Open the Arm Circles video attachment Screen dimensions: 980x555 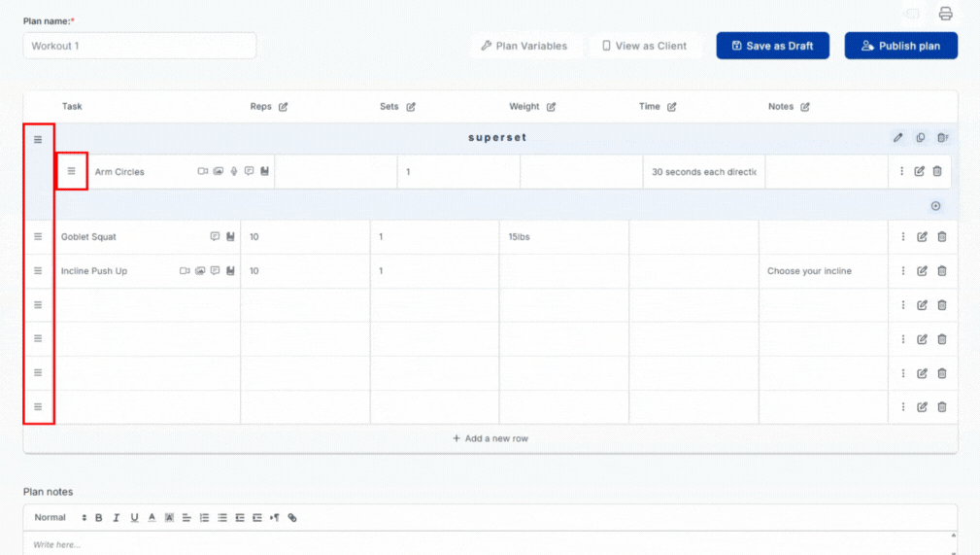[202, 171]
